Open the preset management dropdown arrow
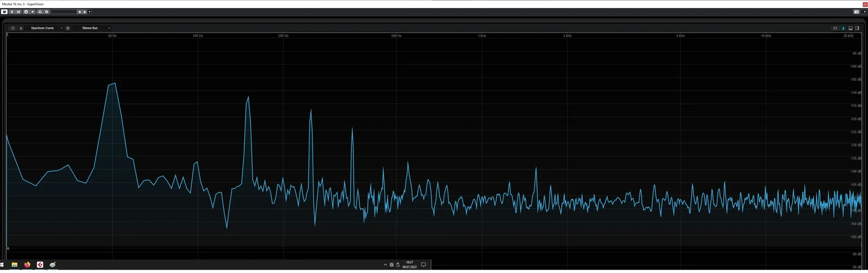This screenshot has width=868, height=273. pyautogui.click(x=89, y=11)
